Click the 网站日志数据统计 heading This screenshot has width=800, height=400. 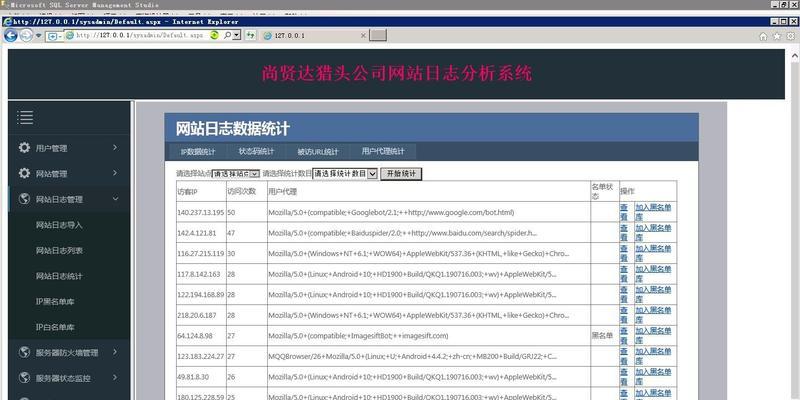[x=233, y=129]
